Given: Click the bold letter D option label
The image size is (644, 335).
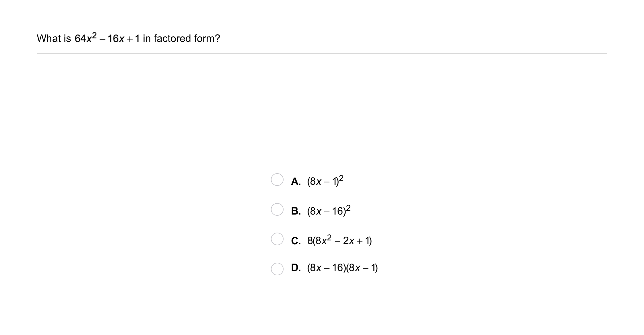Looking at the screenshot, I should point(296,268).
